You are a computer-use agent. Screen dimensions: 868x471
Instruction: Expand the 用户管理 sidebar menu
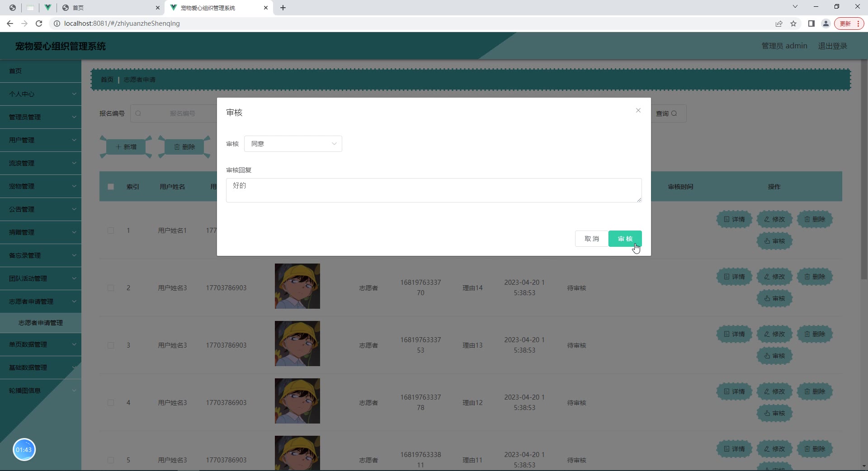pyautogui.click(x=41, y=140)
